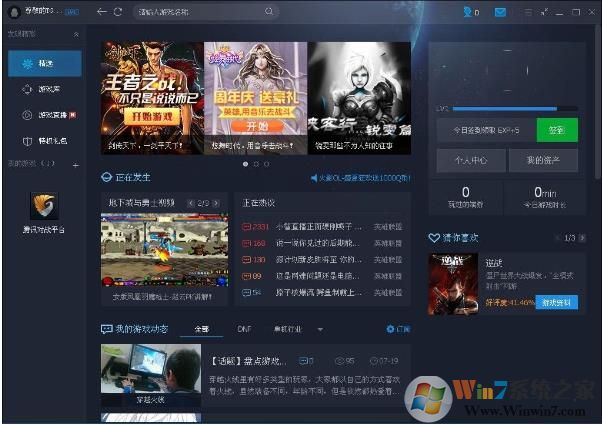Select the first banner carousel dot
This screenshot has height=425, width=602.
245,164
